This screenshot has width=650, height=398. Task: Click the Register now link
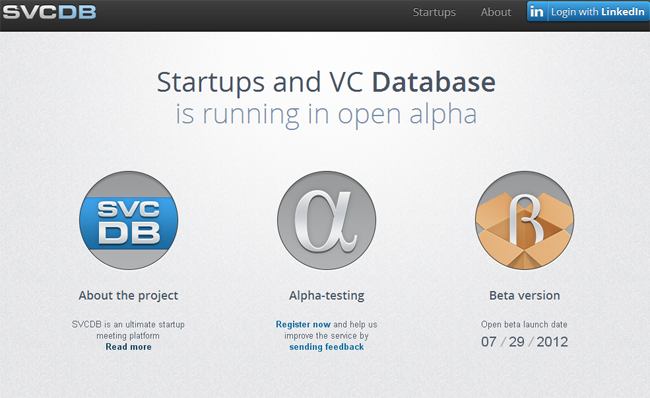coord(303,325)
